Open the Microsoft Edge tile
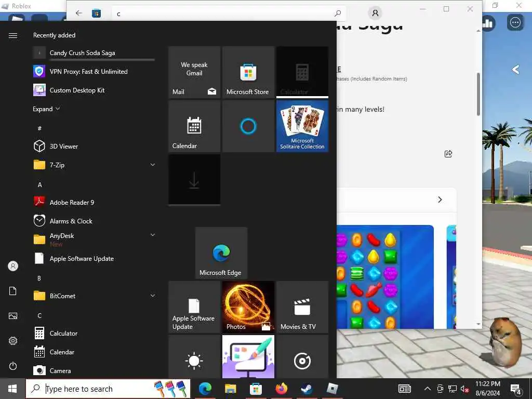 click(x=221, y=253)
